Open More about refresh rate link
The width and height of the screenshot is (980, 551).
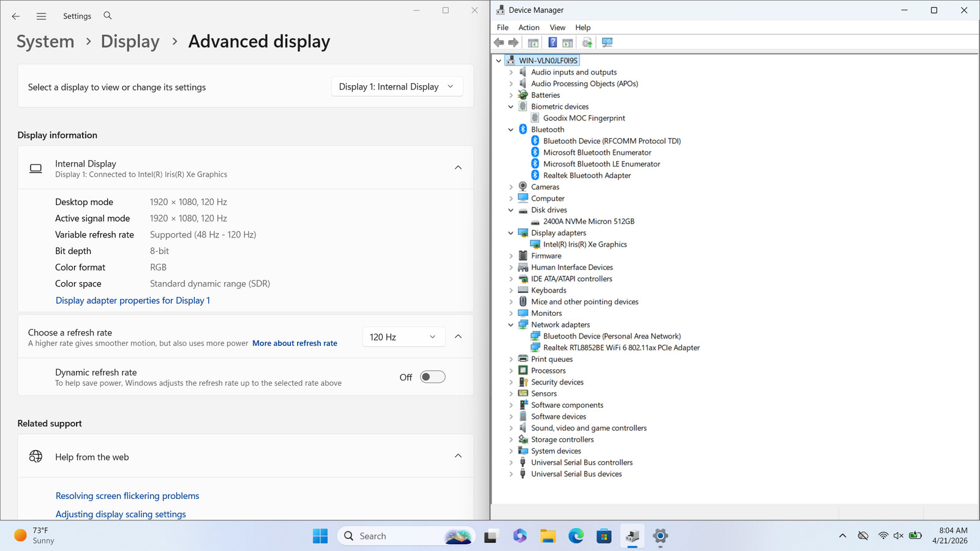point(295,343)
